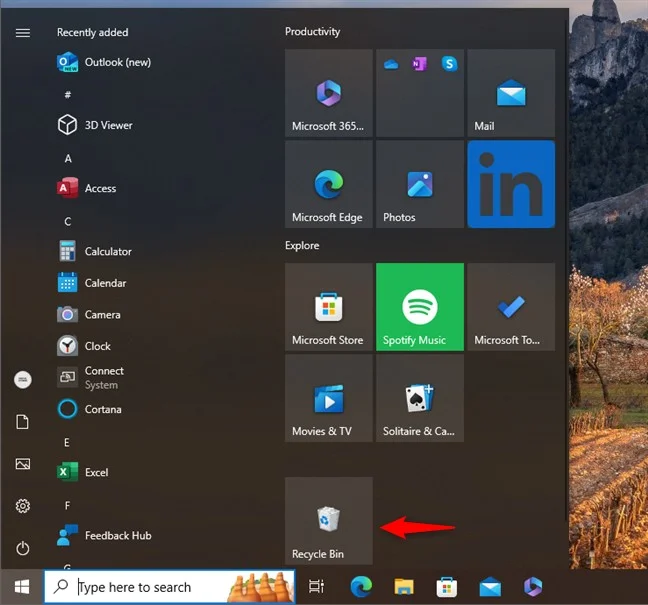Open Access from the app list

(x=87, y=188)
